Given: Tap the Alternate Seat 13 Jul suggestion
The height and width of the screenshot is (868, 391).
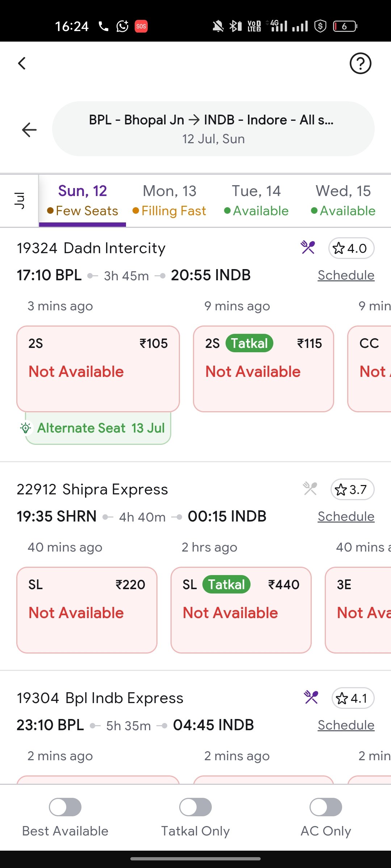Looking at the screenshot, I should tap(98, 428).
